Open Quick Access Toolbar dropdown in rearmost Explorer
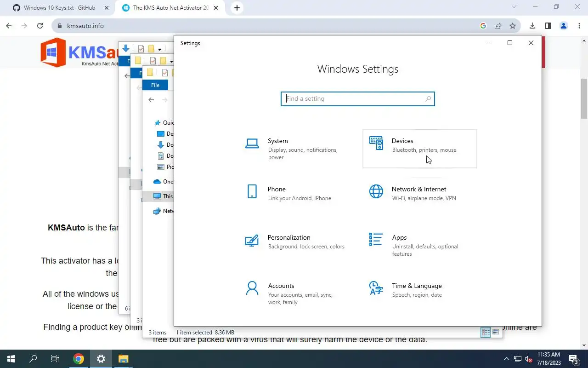588x368 pixels. tap(159, 49)
